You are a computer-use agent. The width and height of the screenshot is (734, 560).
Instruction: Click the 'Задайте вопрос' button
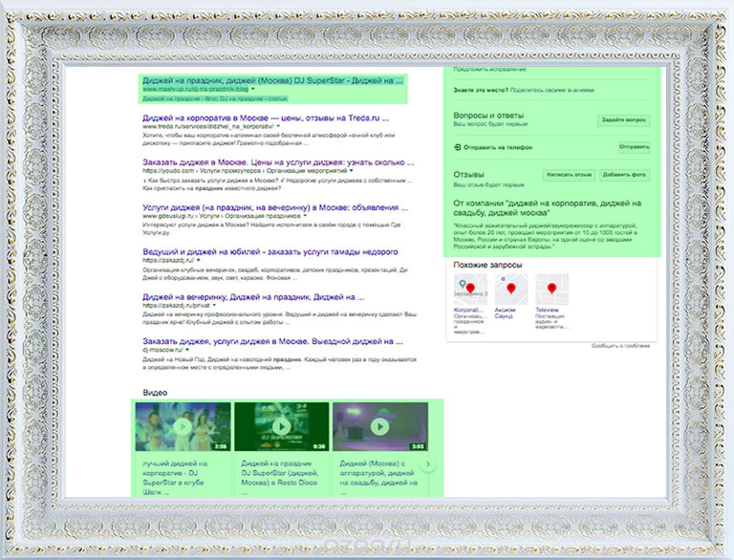(x=625, y=120)
